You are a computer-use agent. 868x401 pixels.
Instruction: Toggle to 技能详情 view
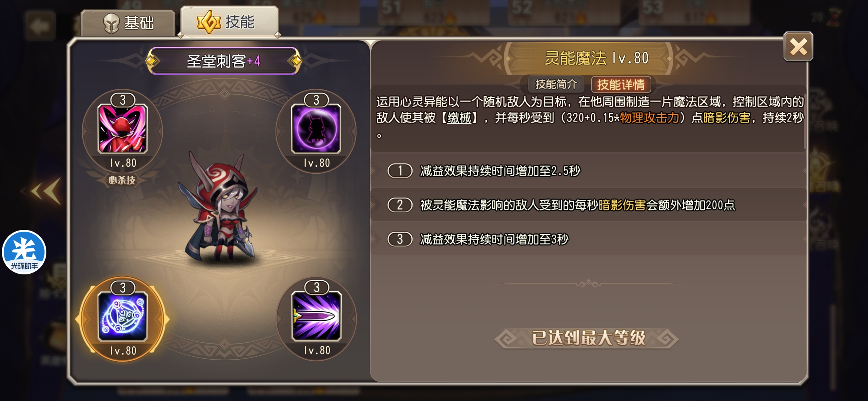coord(621,84)
